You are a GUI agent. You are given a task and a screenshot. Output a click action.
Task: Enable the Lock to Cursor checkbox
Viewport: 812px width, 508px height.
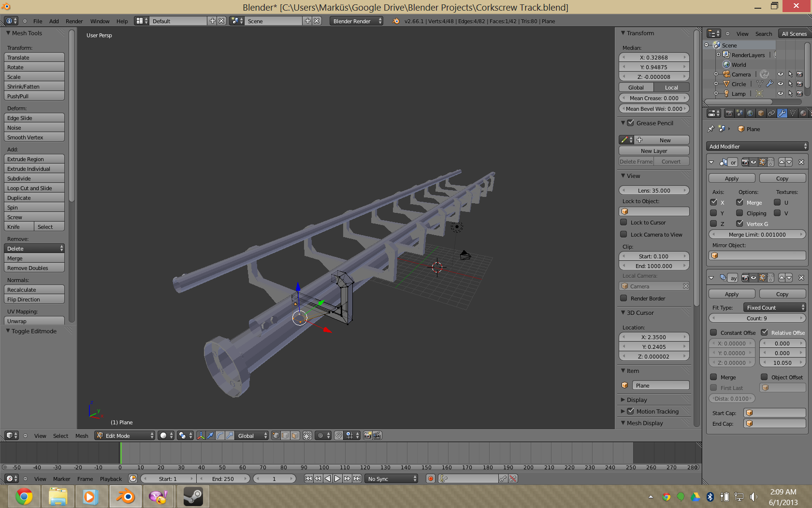click(623, 223)
